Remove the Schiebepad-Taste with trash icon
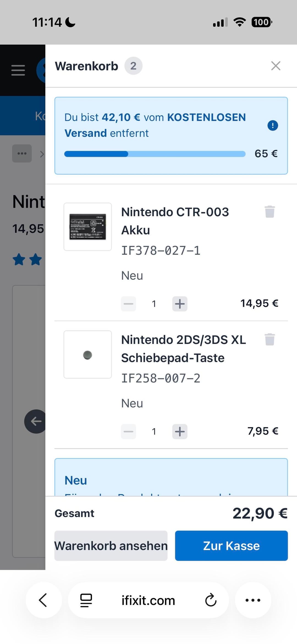Viewport: 297px width, 644px height. pos(269,339)
